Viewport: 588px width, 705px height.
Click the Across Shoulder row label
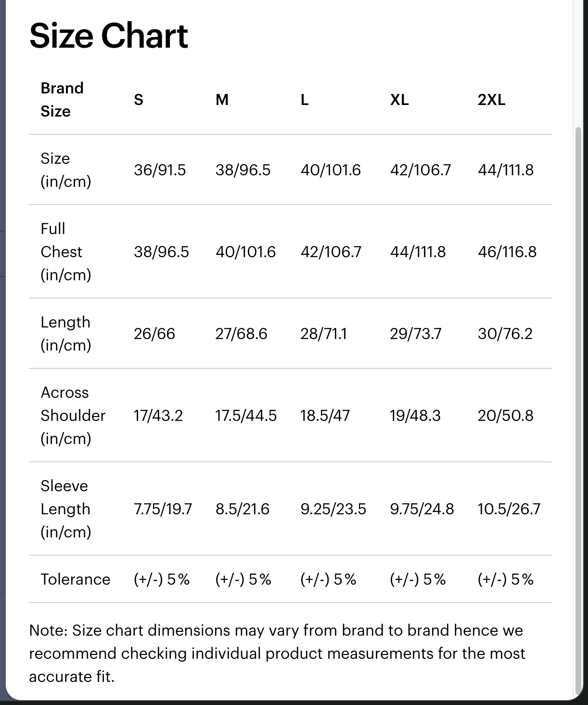tap(73, 415)
